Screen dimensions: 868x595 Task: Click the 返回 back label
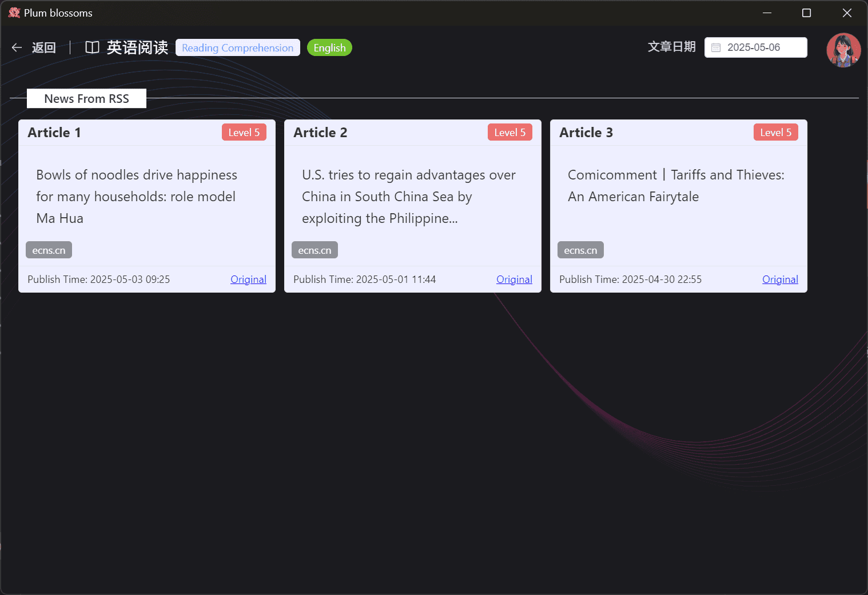pyautogui.click(x=44, y=47)
